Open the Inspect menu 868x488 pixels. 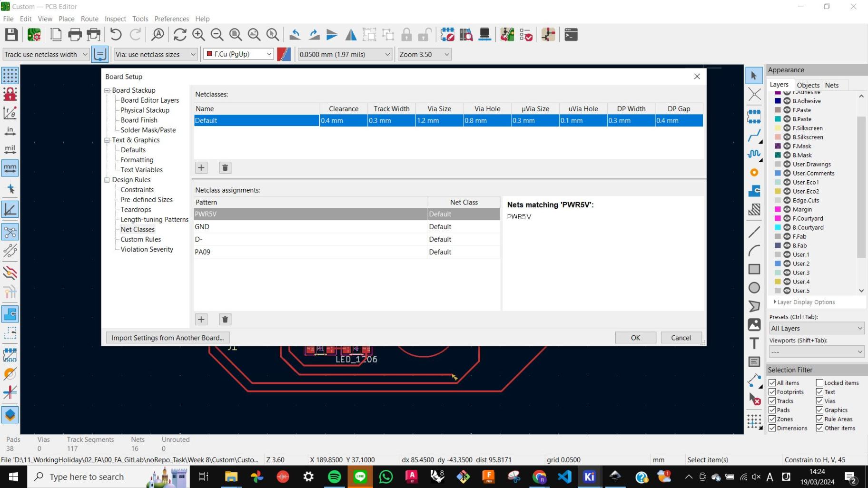pos(115,19)
